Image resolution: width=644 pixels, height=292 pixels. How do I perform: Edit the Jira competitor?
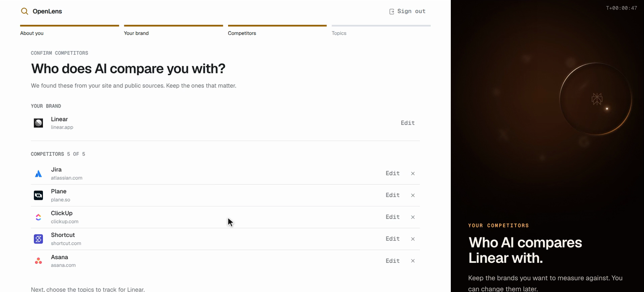coord(393,173)
